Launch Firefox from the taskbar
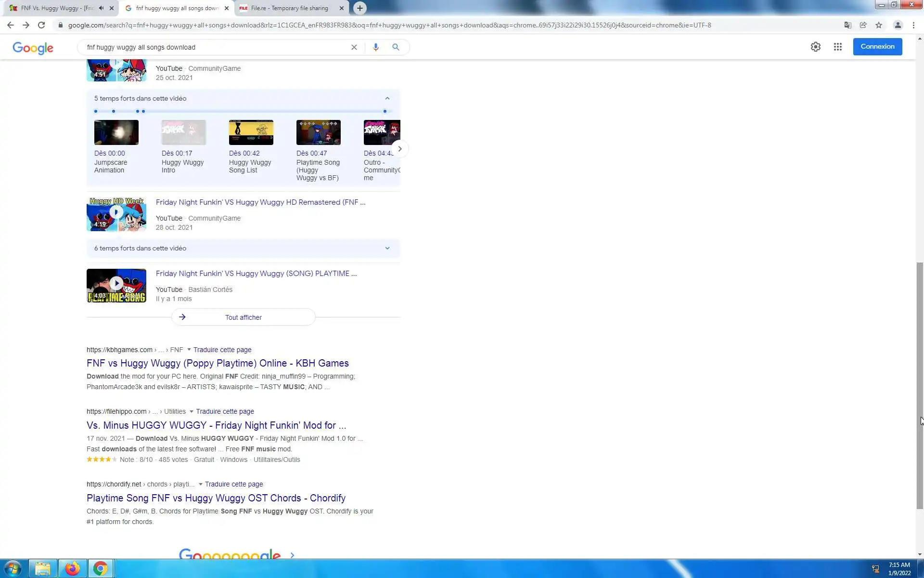The width and height of the screenshot is (924, 578). tap(72, 569)
